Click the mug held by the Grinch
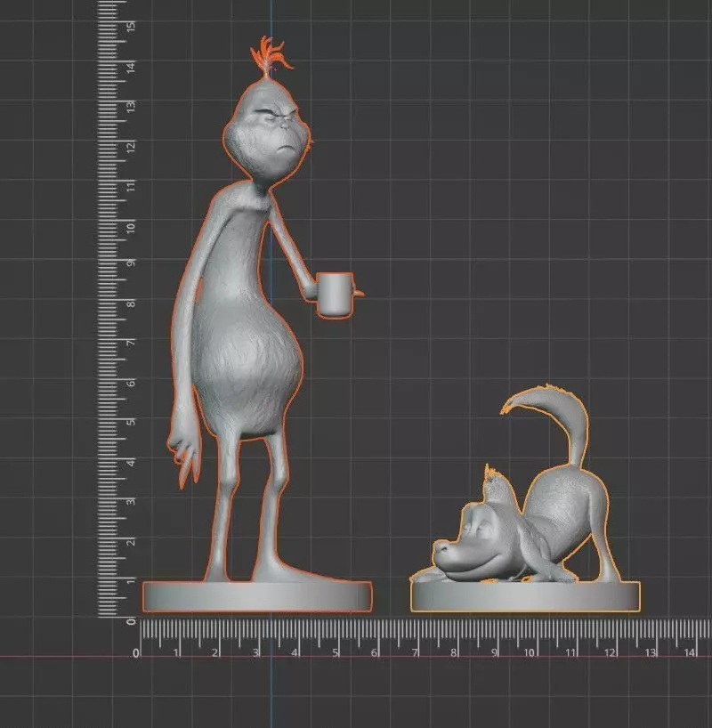The width and height of the screenshot is (712, 728). tap(336, 295)
